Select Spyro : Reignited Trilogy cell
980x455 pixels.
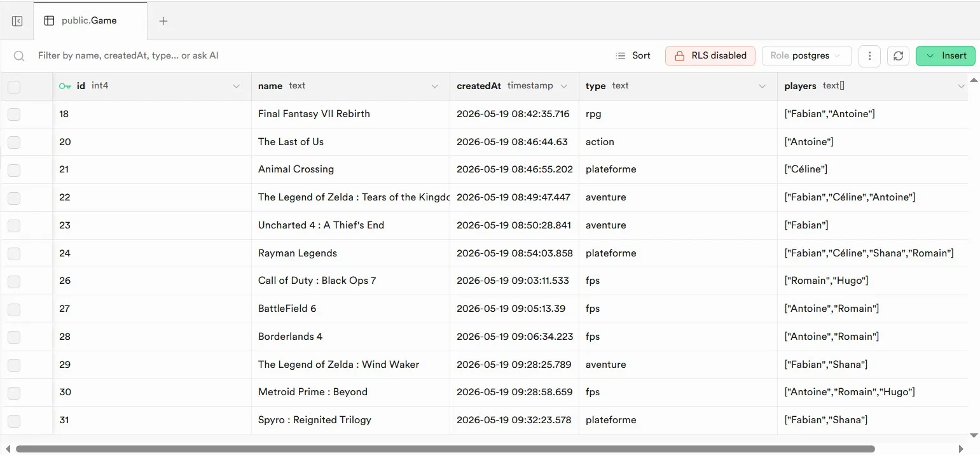(350, 420)
